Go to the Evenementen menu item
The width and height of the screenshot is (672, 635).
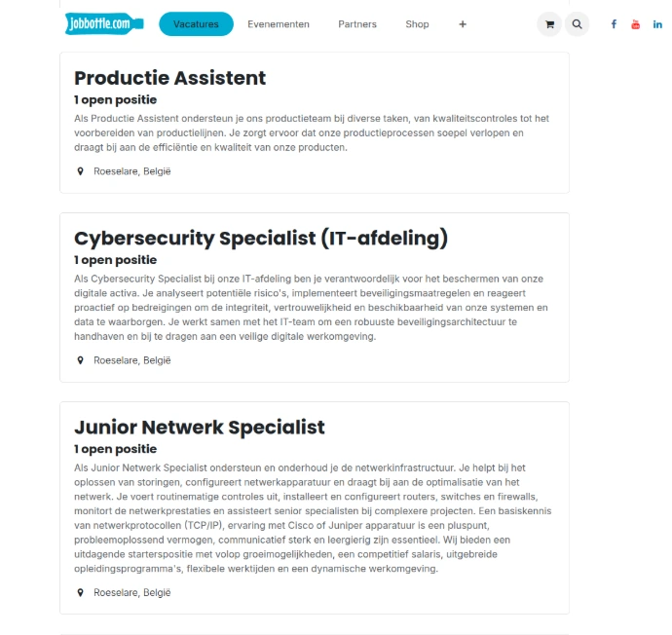[x=279, y=24]
